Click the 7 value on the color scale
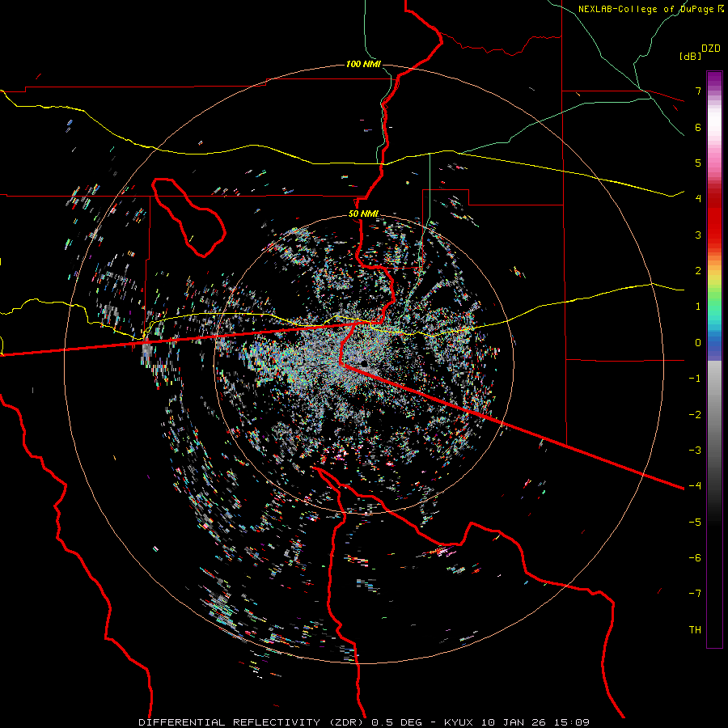The image size is (728, 728). (698, 91)
